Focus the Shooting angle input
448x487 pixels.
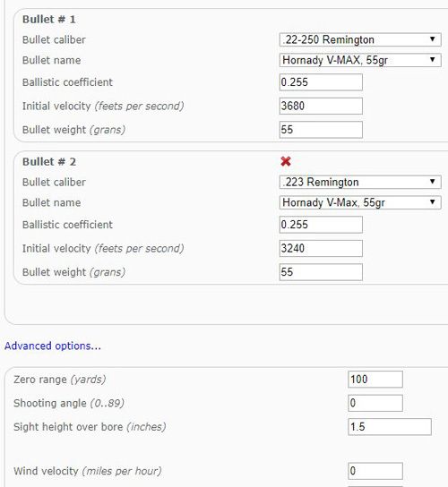375,403
